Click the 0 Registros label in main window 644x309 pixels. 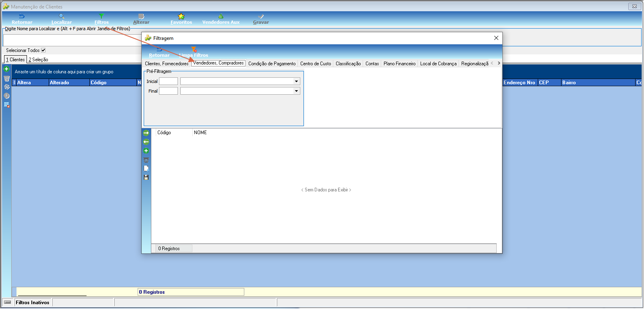pos(152,292)
